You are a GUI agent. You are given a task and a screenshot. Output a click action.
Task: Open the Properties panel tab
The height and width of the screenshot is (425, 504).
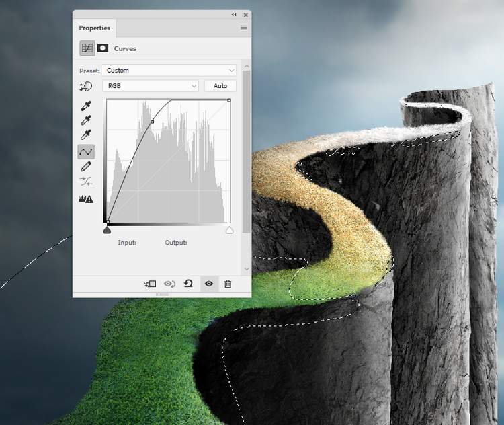pyautogui.click(x=94, y=28)
